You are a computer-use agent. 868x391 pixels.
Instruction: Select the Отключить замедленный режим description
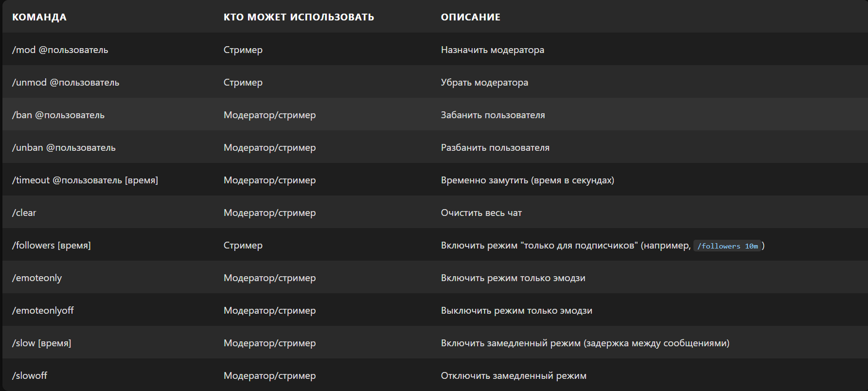pyautogui.click(x=514, y=375)
